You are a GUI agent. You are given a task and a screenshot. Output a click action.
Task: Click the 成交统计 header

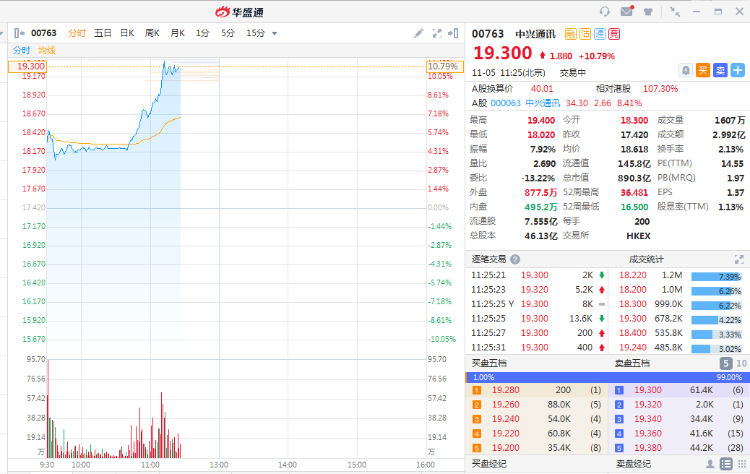[646, 259]
